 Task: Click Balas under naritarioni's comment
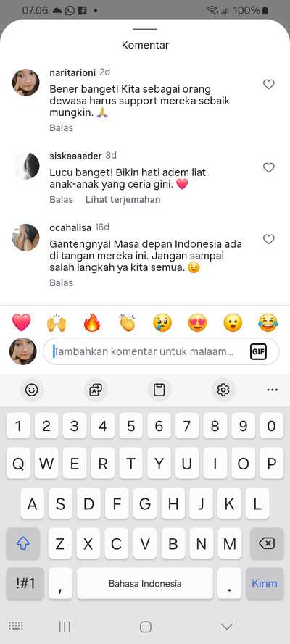pos(61,128)
